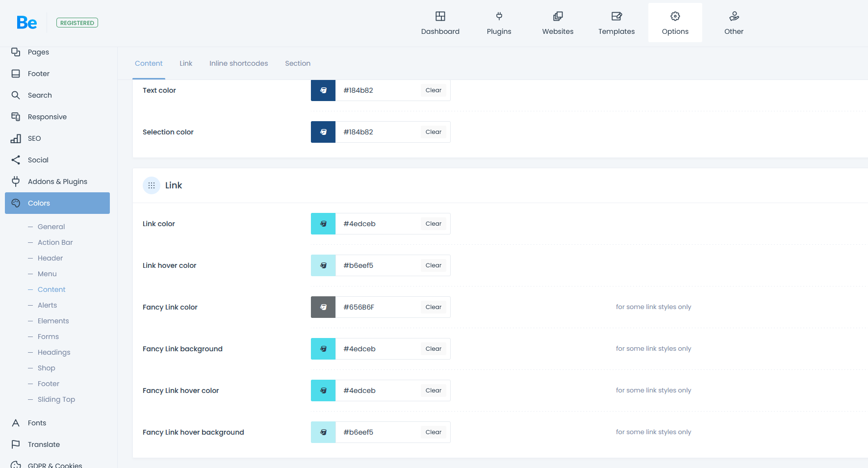Click the Link hover color hex input
868x468 pixels.
[x=378, y=265]
